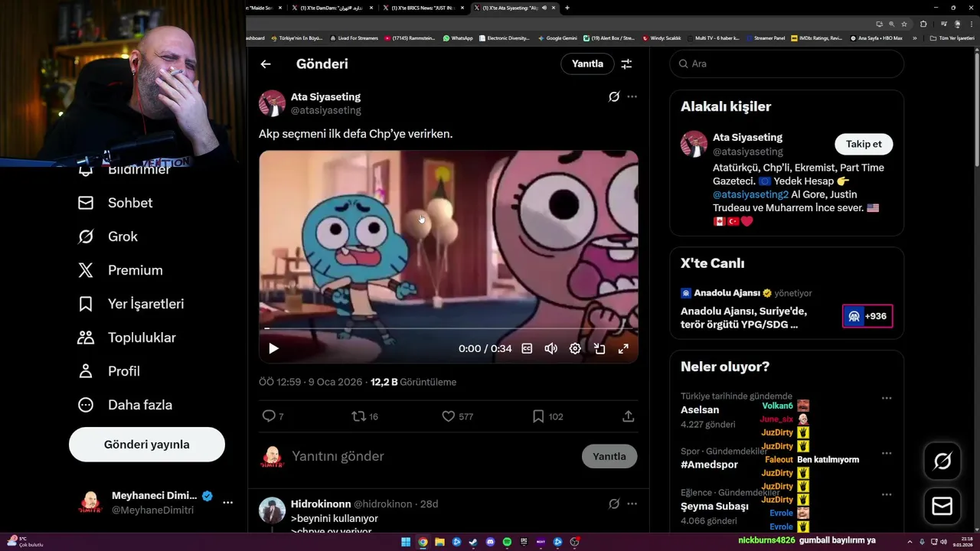The image size is (980, 551).
Task: Open reply filter settings icon beside Yanıtla
Action: click(x=626, y=64)
